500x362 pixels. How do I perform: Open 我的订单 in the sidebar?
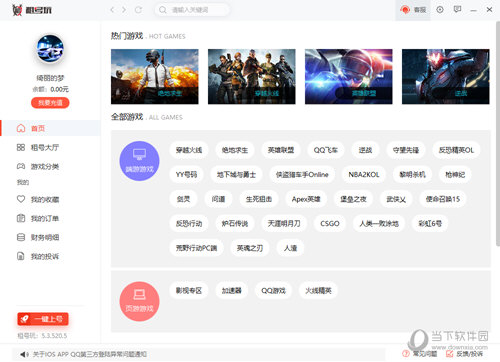pos(50,218)
